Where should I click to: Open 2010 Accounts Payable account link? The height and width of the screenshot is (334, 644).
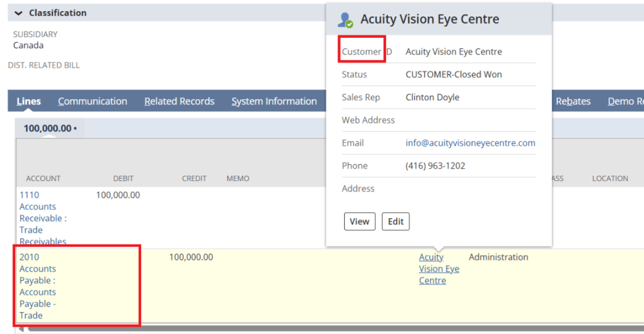[38, 286]
